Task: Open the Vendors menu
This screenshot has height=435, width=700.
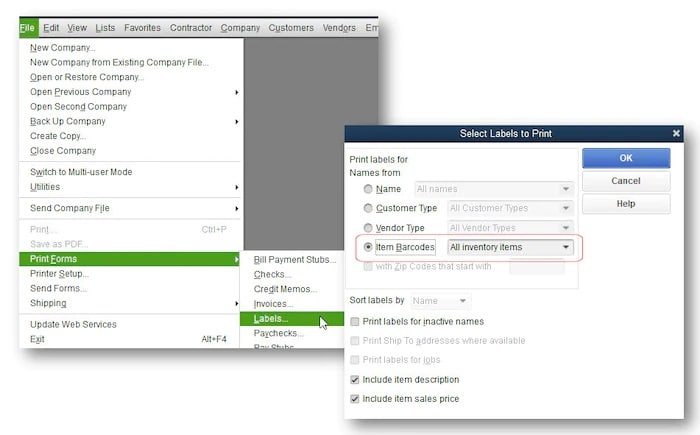Action: pyautogui.click(x=339, y=28)
